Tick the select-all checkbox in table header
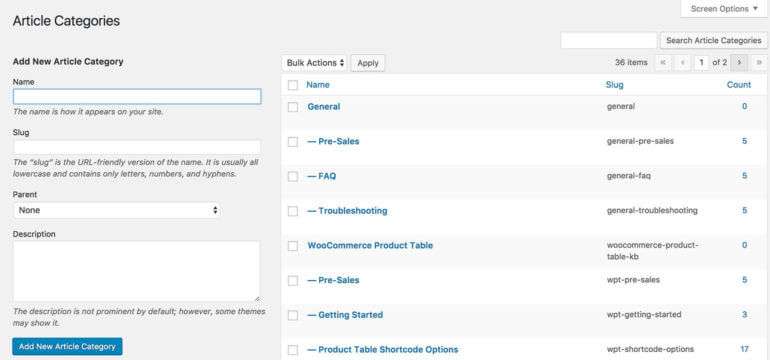 (x=293, y=85)
